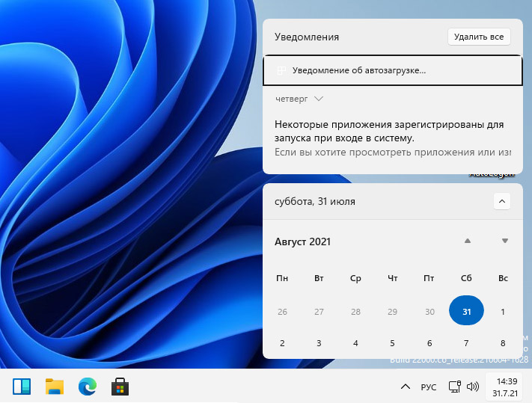Go to next month down arrow
The width and height of the screenshot is (532, 403).
coord(504,241)
